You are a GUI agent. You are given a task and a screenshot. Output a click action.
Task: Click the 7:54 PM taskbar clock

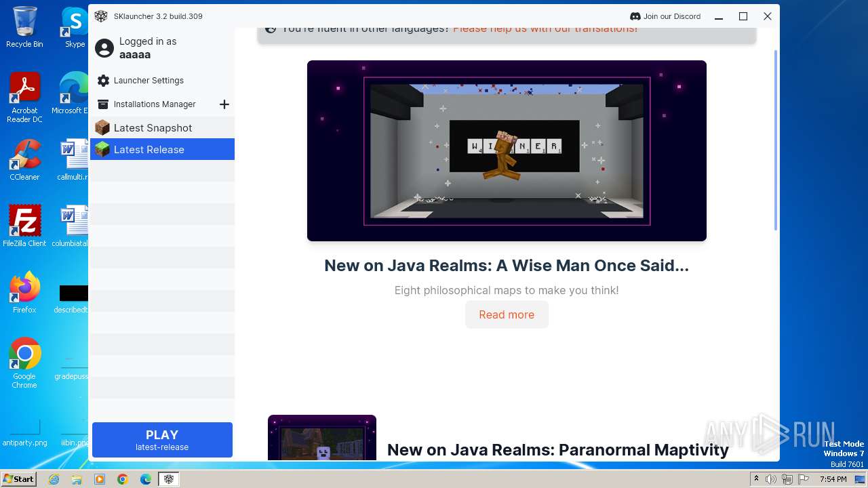tap(833, 479)
